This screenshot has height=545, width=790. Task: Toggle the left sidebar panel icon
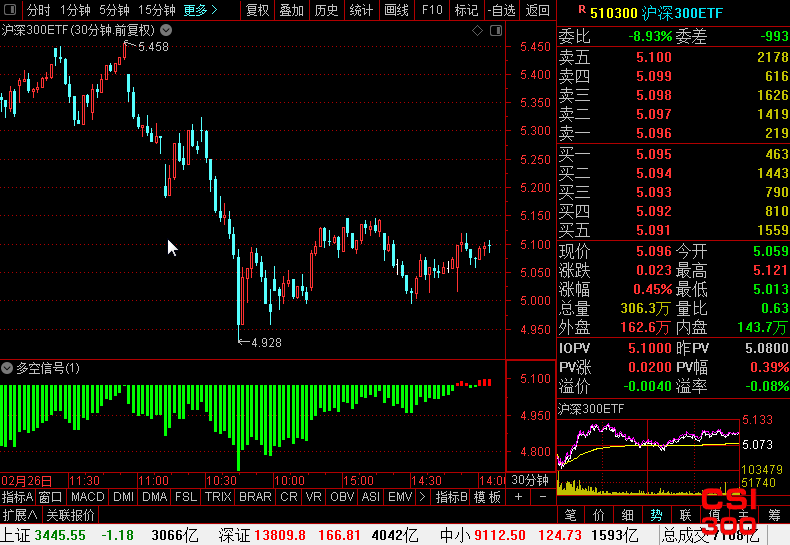click(10, 10)
